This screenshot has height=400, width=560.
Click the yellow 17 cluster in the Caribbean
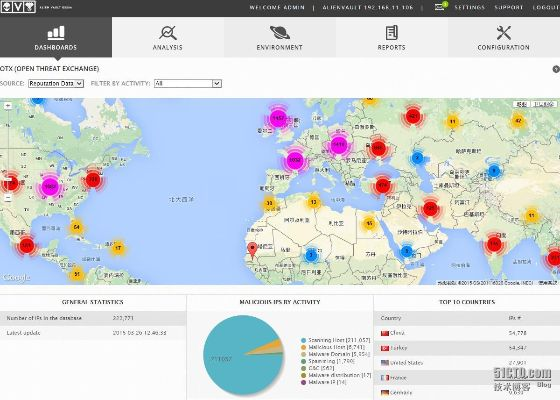(118, 248)
